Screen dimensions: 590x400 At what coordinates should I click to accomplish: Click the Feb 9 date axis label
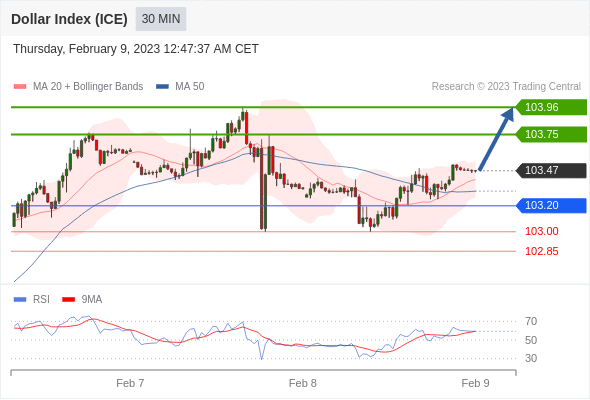pos(475,383)
